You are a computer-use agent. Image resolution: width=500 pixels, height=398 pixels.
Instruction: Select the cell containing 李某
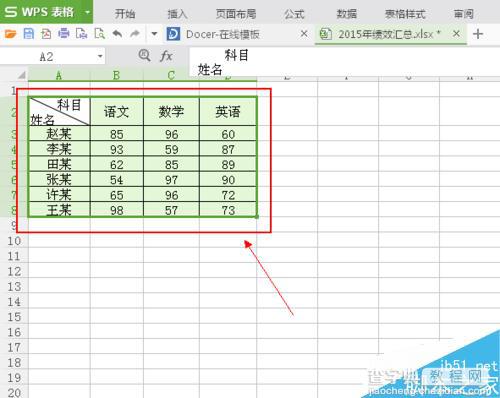pos(59,149)
